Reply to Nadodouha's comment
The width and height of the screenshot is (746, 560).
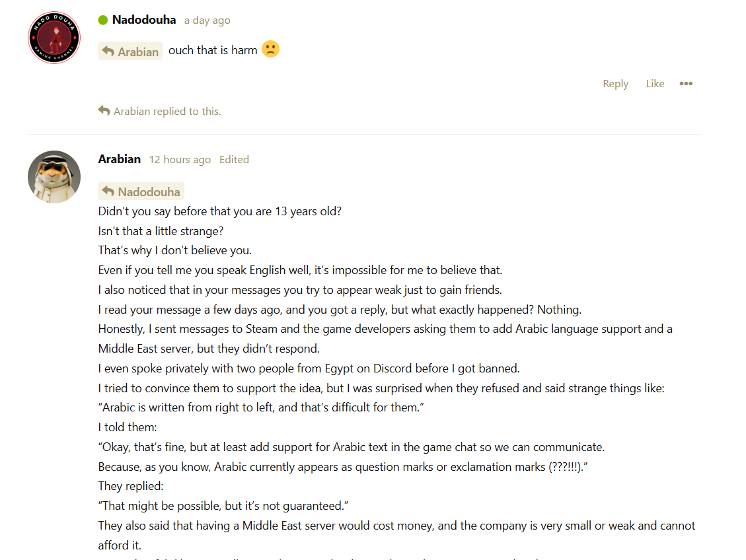[x=615, y=84]
